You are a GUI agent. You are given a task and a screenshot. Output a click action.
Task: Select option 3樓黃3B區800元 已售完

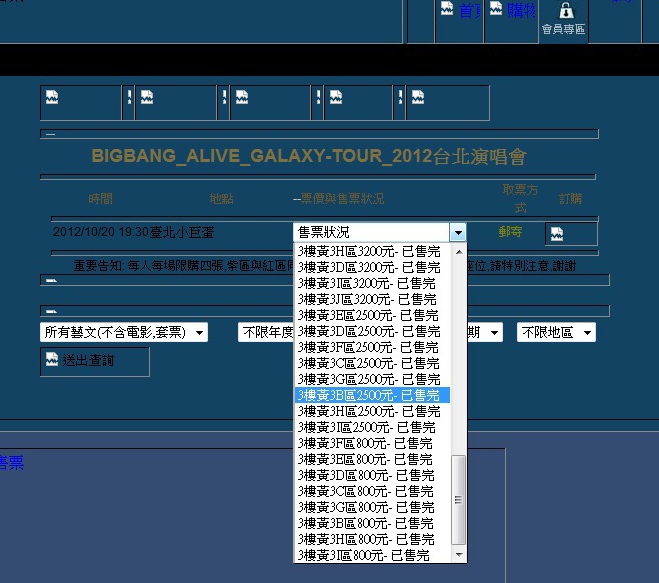pos(372,523)
